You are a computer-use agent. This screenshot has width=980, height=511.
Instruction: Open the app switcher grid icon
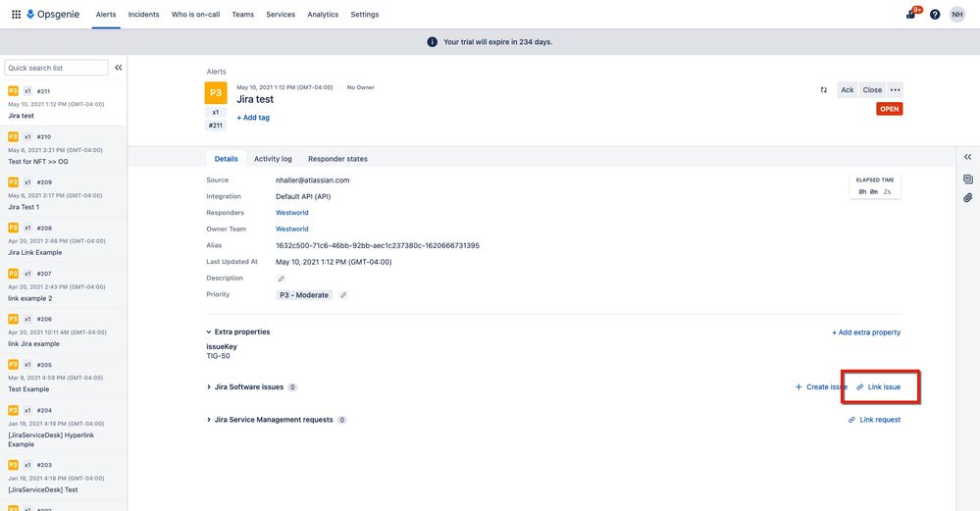(17, 14)
